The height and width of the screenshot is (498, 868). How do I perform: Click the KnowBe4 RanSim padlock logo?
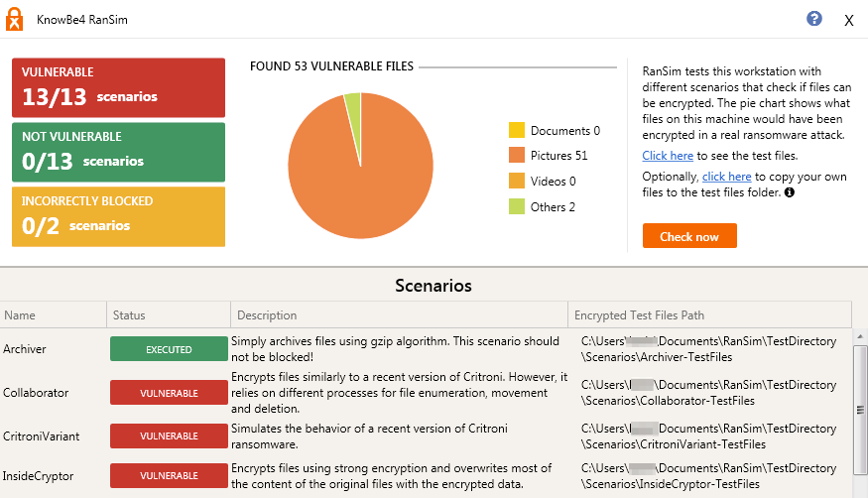[14, 20]
